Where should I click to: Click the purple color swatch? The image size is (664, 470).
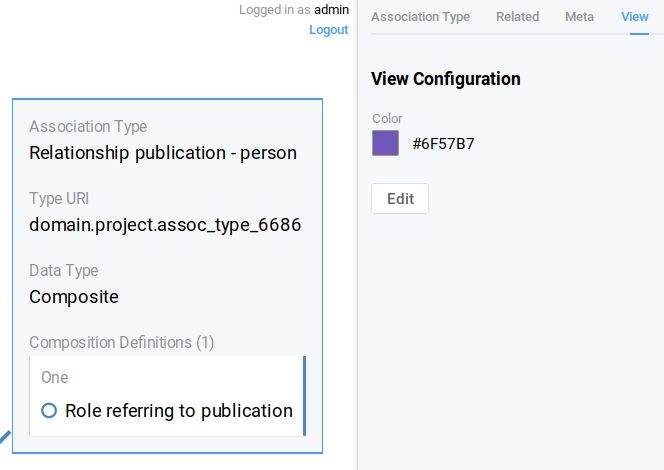[385, 143]
